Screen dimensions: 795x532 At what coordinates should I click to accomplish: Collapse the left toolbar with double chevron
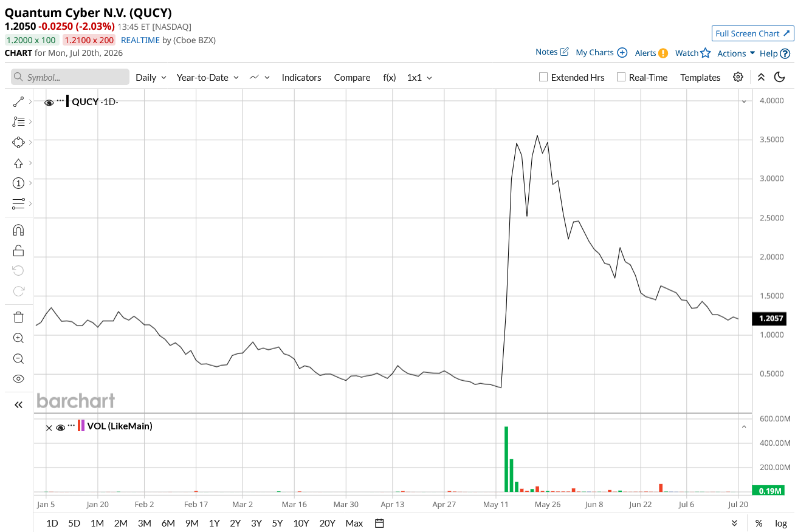coord(18,404)
